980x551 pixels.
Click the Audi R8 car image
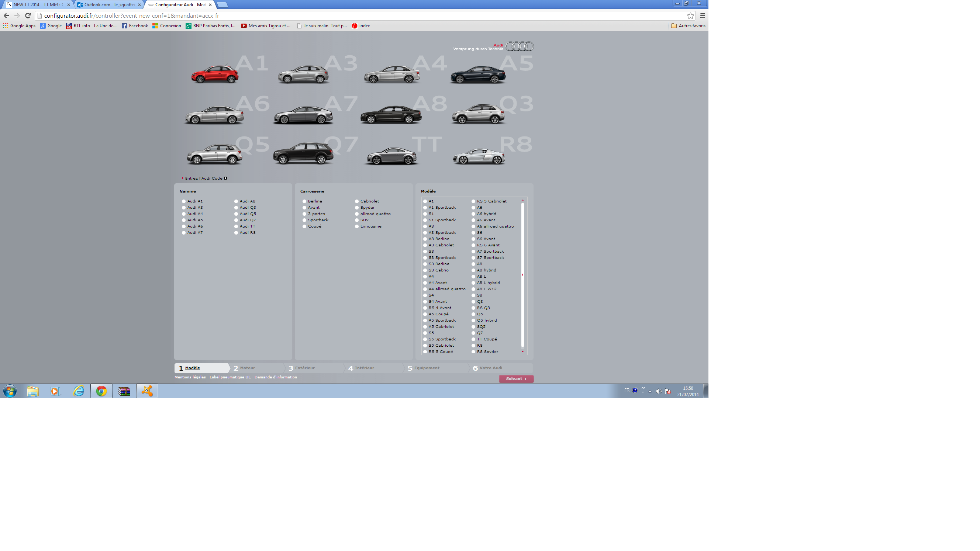click(479, 156)
